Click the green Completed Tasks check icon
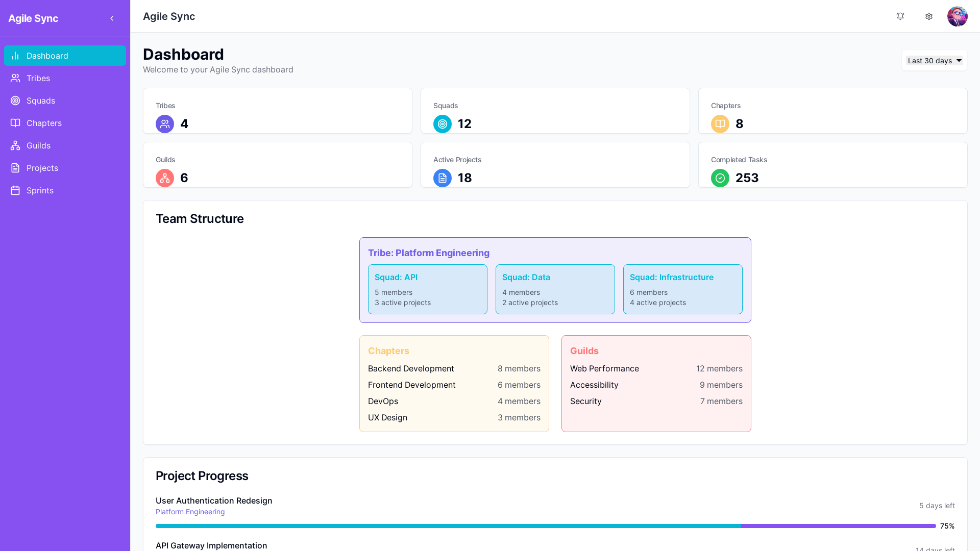980x551 pixels. point(720,178)
